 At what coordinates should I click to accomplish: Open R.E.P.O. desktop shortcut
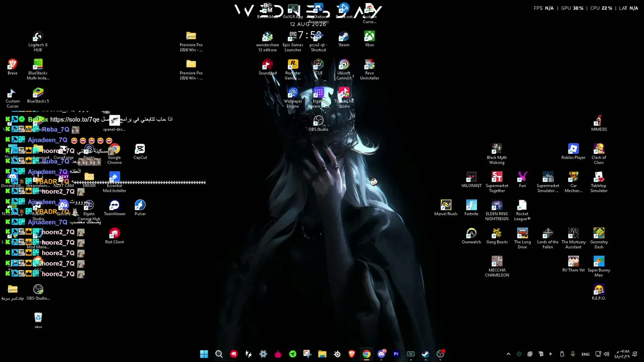point(599,293)
